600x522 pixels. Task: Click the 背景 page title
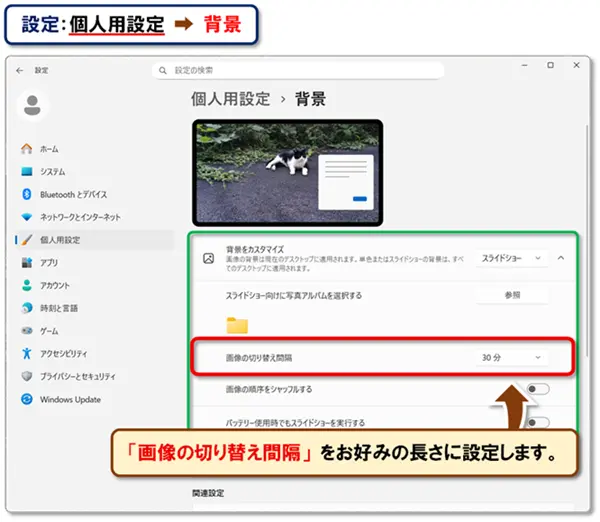pos(310,99)
